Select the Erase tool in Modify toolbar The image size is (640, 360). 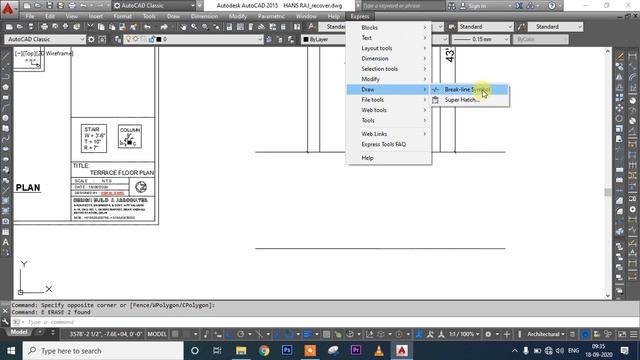tap(620, 56)
